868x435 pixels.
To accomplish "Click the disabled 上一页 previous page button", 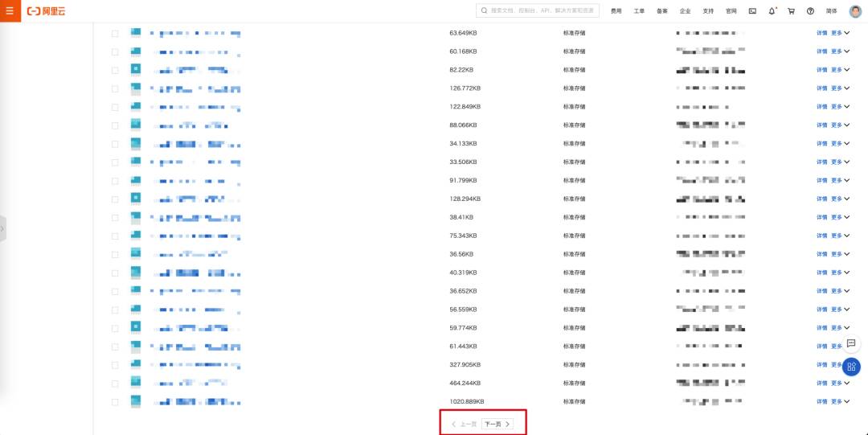I will (x=464, y=424).
